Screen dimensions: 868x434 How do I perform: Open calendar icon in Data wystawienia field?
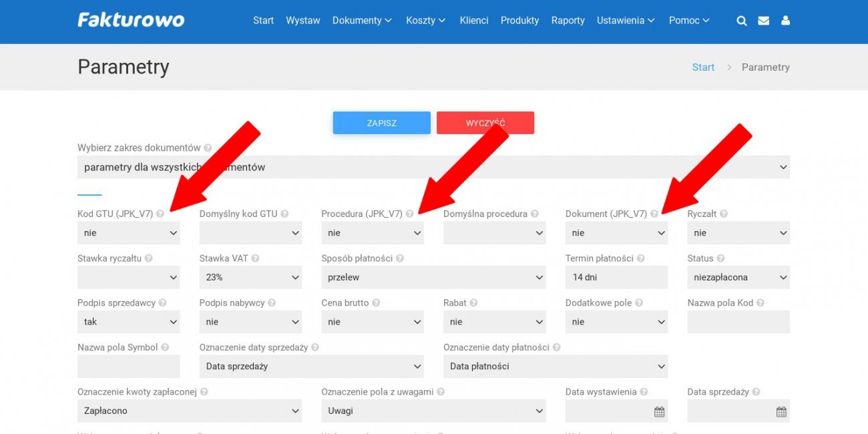point(659,411)
